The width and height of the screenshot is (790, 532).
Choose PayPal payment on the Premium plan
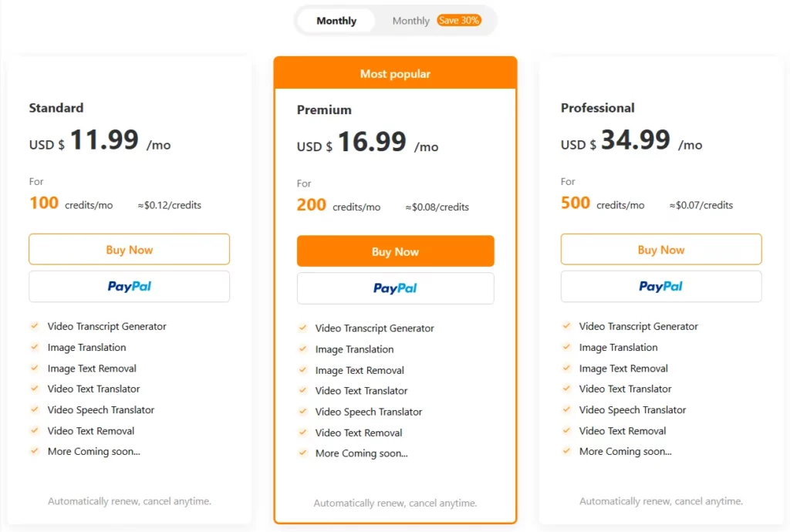(395, 288)
